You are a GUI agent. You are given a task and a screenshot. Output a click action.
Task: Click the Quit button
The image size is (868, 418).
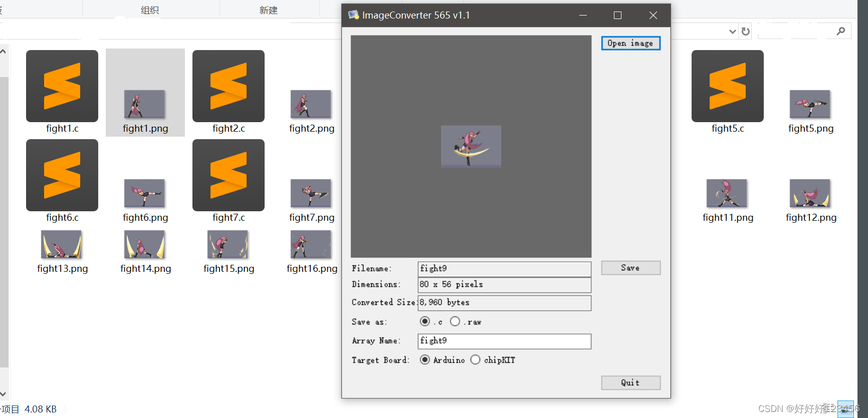pos(630,382)
